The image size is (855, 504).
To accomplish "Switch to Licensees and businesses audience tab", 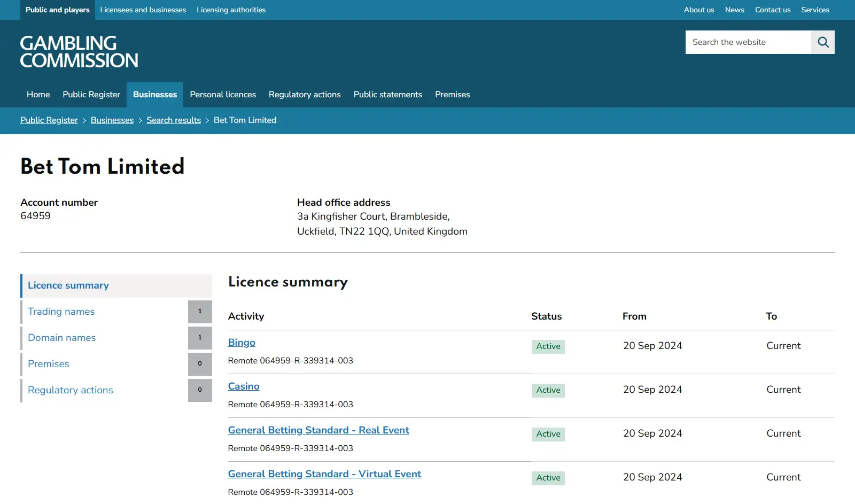I will (x=143, y=10).
